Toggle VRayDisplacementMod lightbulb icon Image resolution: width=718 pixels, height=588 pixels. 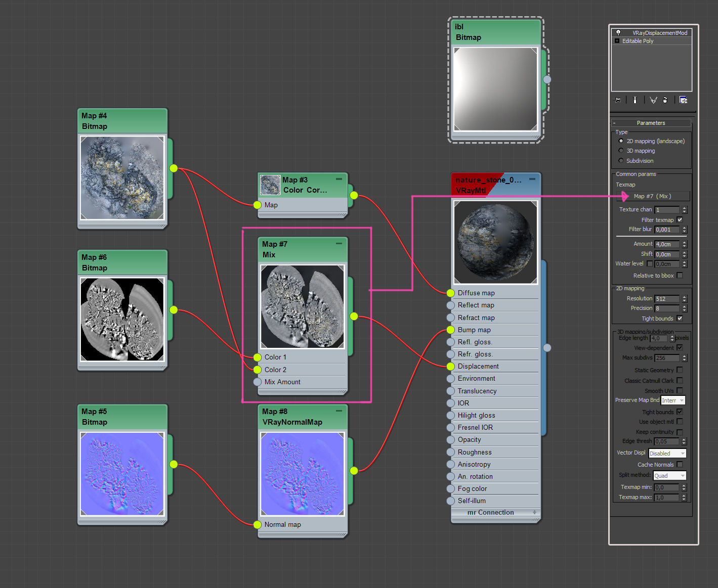tap(618, 32)
